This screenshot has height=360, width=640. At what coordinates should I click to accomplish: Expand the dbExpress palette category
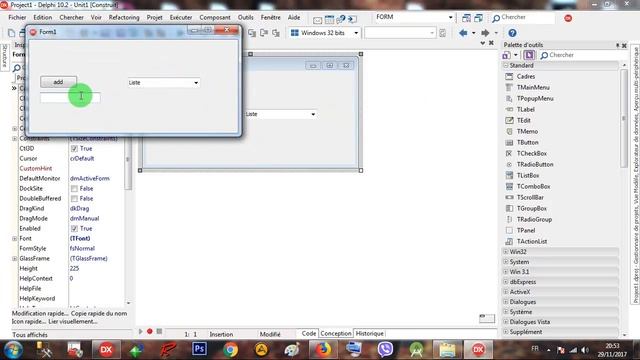click(x=506, y=282)
